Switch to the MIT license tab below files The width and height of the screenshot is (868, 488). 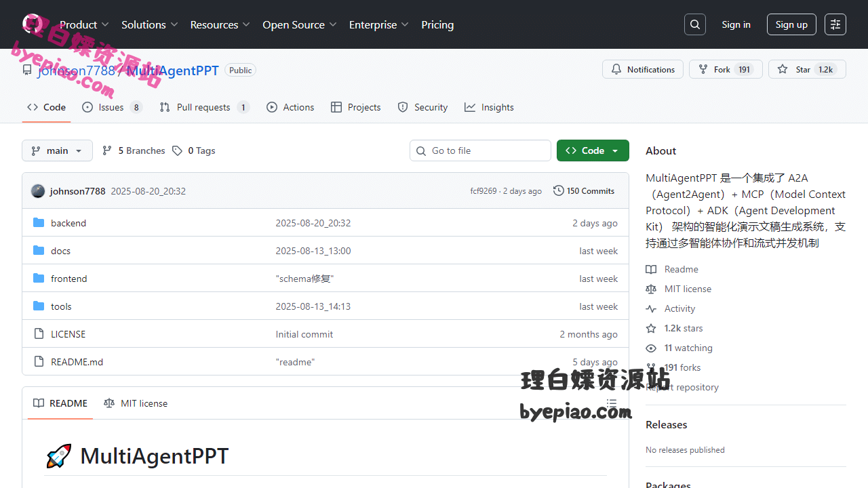click(x=136, y=403)
